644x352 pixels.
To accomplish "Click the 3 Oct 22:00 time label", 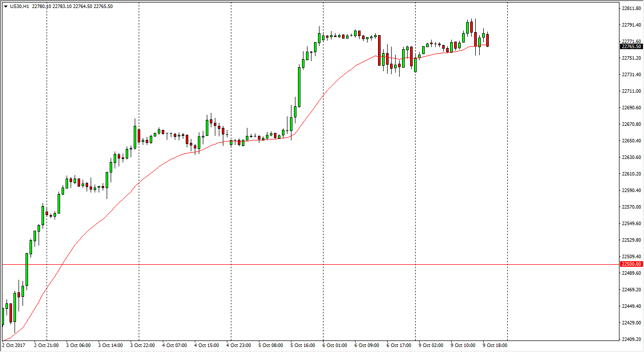I will click(143, 345).
